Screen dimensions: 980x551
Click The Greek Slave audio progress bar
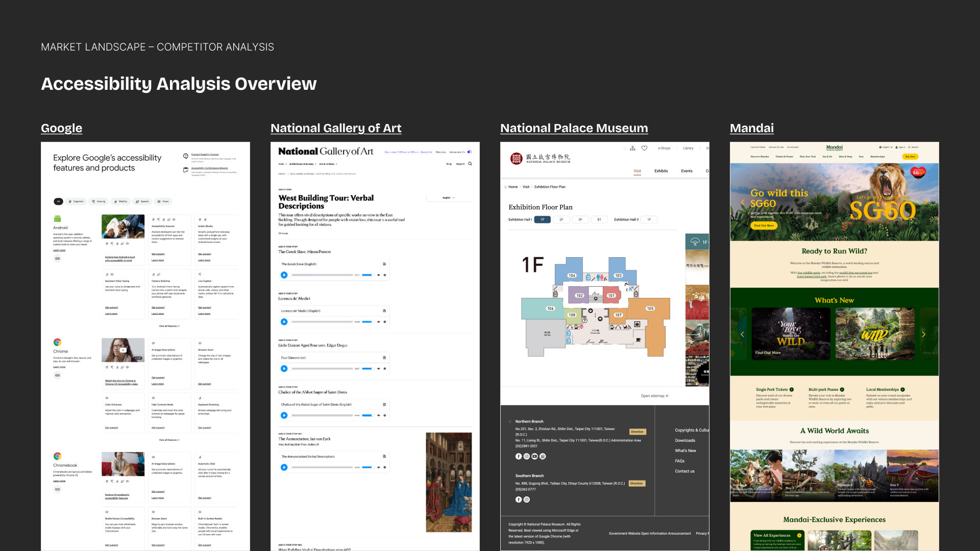[322, 275]
